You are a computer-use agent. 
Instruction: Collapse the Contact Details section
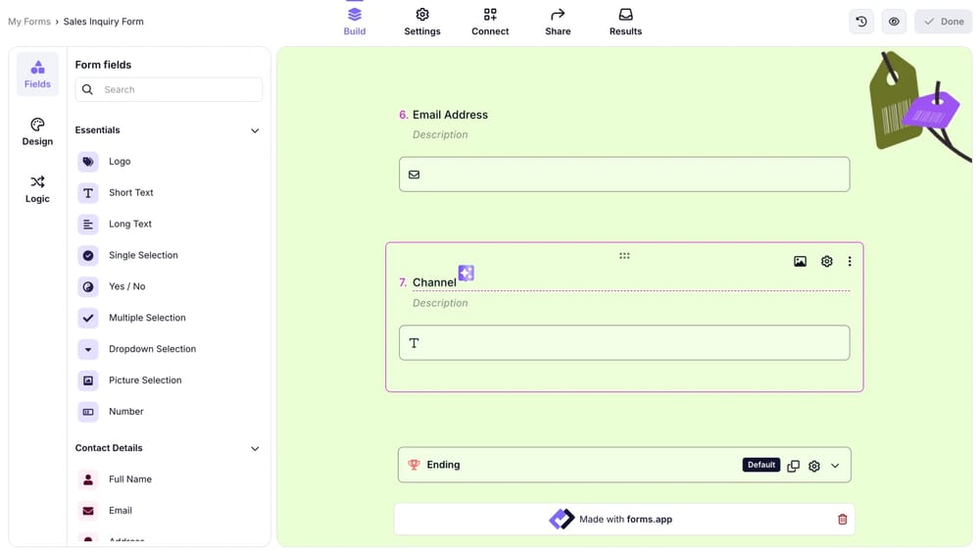click(x=255, y=449)
